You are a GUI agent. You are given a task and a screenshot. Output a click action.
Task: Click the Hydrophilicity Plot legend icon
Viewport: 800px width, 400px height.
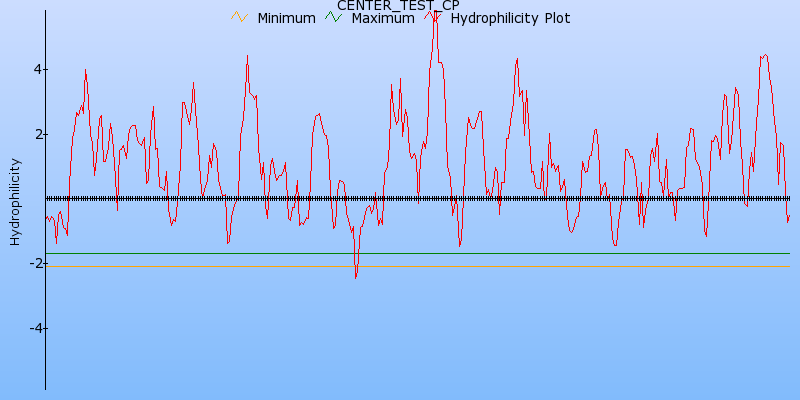433,17
